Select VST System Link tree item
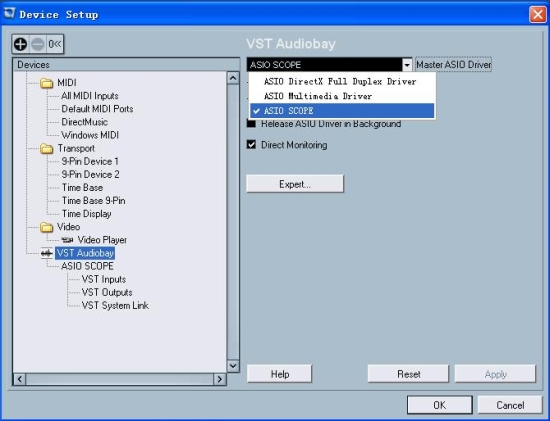 pyautogui.click(x=115, y=306)
